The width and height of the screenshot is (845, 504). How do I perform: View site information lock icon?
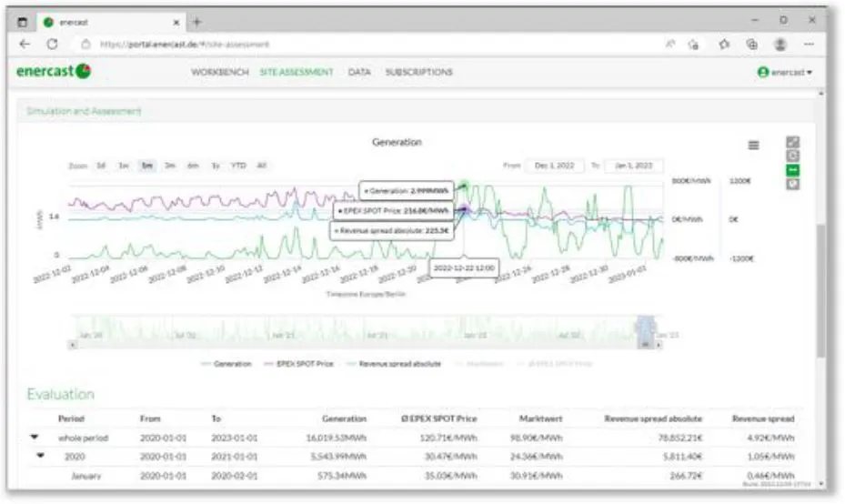(x=86, y=45)
